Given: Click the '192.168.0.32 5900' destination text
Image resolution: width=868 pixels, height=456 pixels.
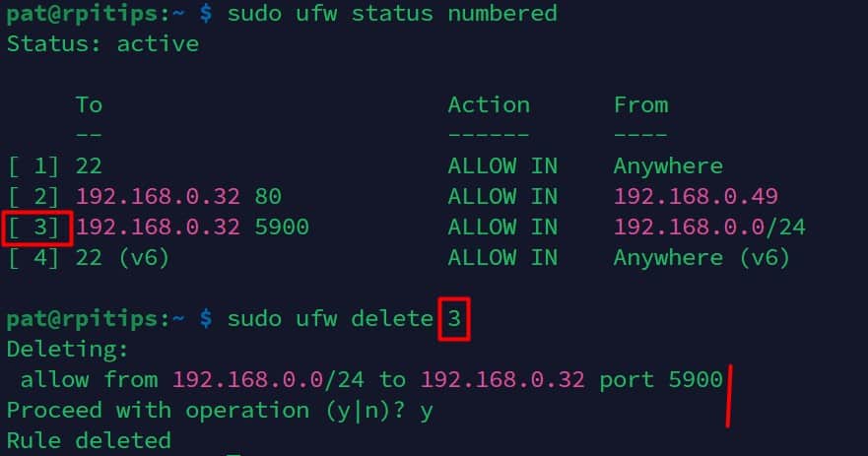Looking at the screenshot, I should (192, 227).
